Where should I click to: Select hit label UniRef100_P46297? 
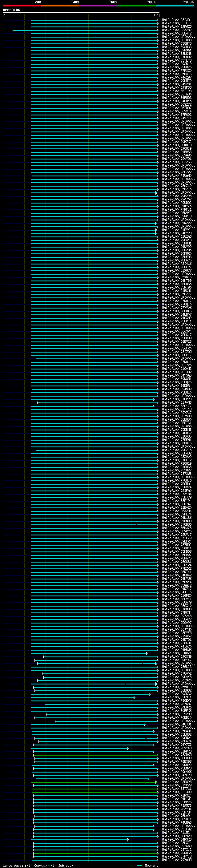point(177,78)
